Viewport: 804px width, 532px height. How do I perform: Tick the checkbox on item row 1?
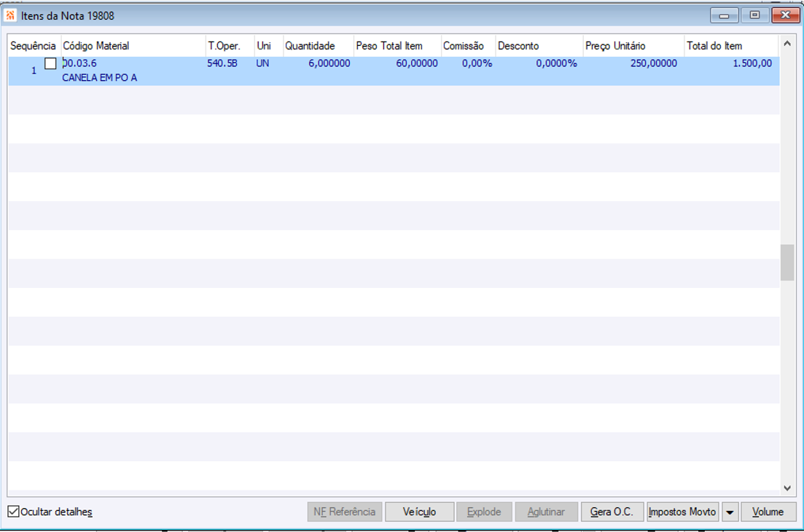tap(50, 63)
